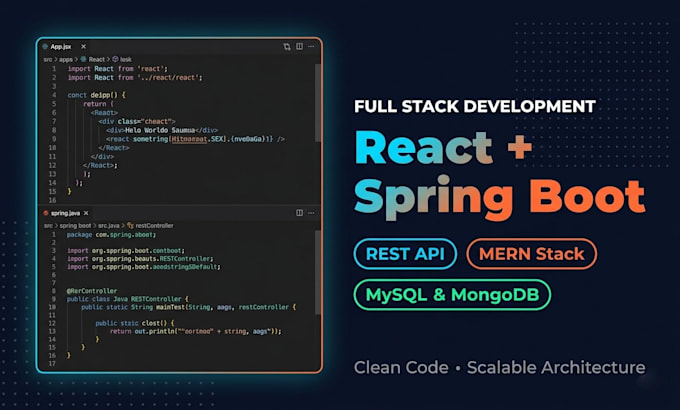Image resolution: width=680 pixels, height=410 pixels.
Task: Click the Java file icon on spring.java tab
Action: coord(46,213)
